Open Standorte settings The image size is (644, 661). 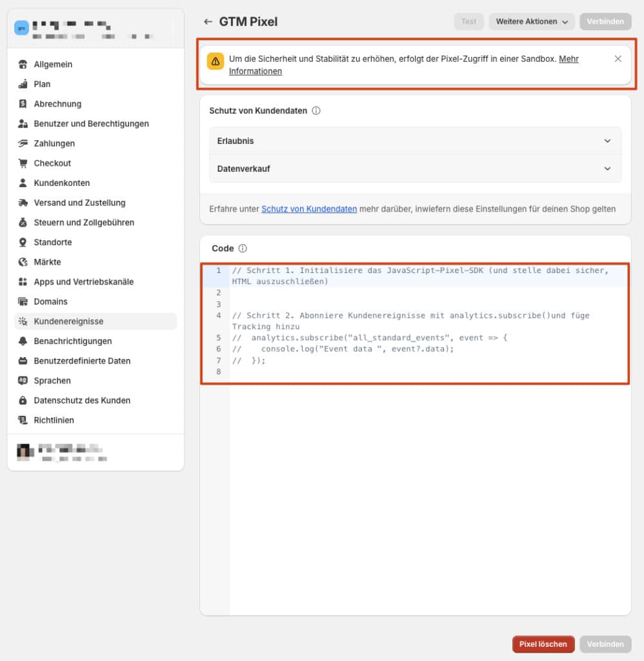pyautogui.click(x=96, y=243)
